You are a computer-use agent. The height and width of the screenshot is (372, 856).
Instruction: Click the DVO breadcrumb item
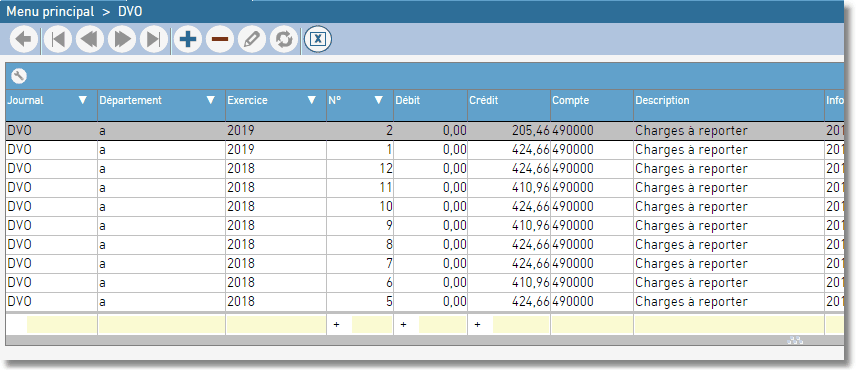click(x=130, y=11)
